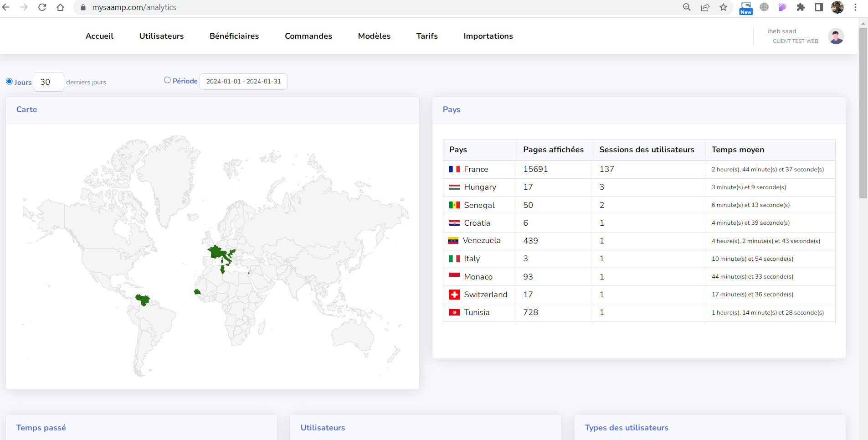
Task: Open the Chrome three-dot menu
Action: point(855,7)
